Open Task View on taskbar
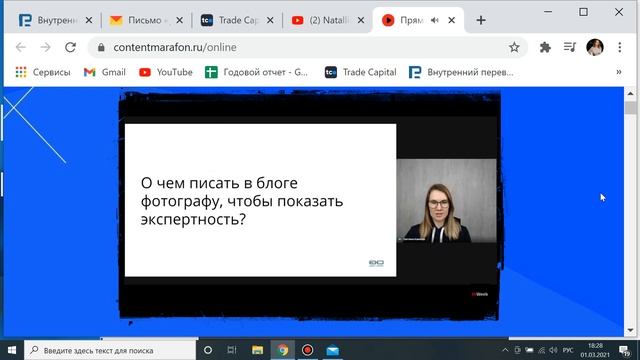 pyautogui.click(x=232, y=350)
